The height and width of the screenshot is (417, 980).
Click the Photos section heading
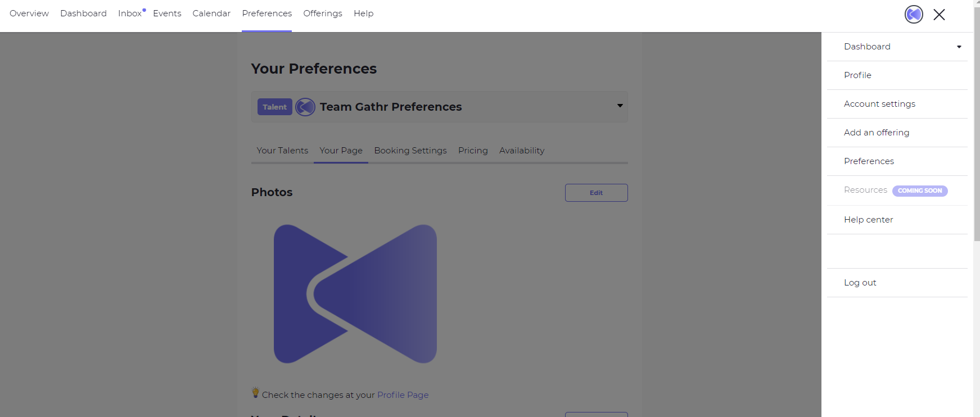(272, 192)
